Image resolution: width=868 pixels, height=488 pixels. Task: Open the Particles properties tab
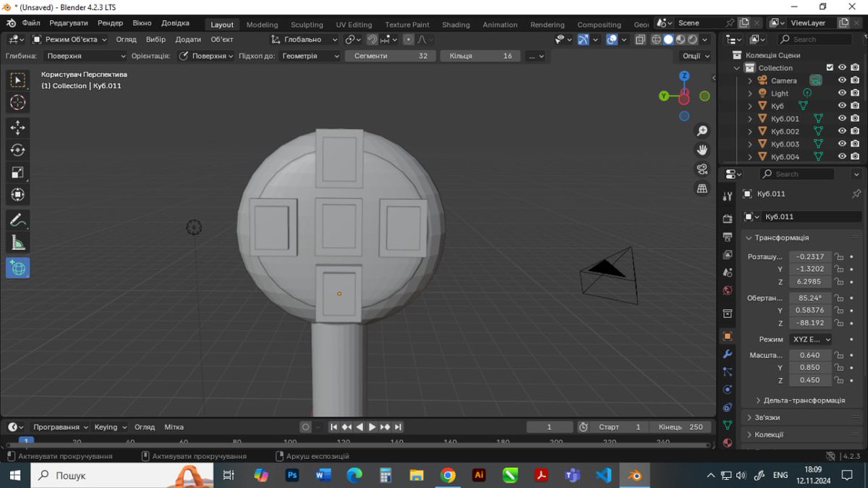[x=728, y=371]
